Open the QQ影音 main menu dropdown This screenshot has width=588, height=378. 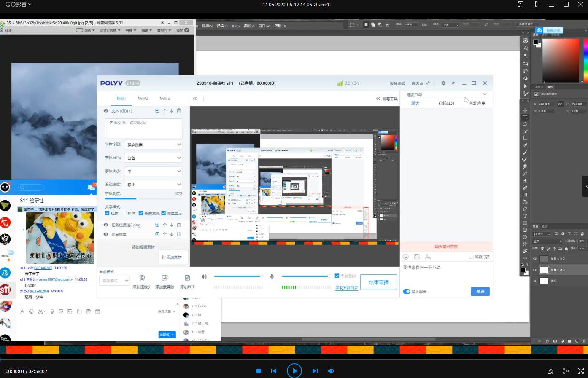[x=18, y=4]
